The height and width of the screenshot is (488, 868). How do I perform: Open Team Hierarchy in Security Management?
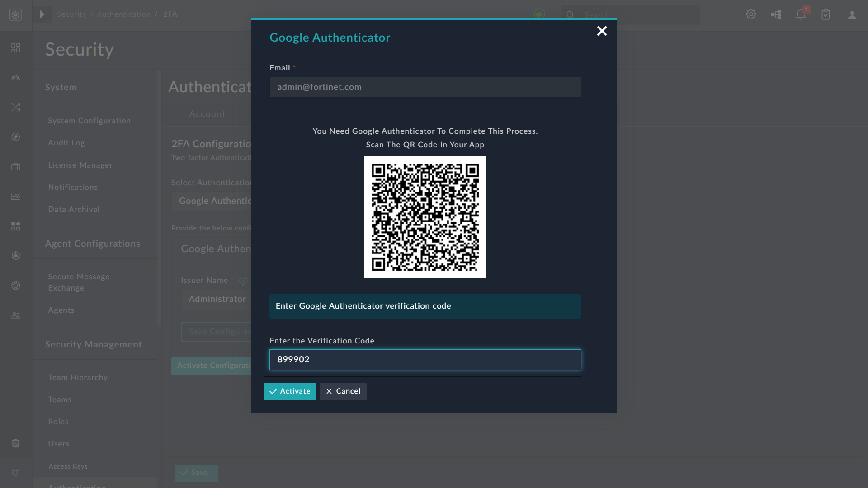pyautogui.click(x=78, y=377)
